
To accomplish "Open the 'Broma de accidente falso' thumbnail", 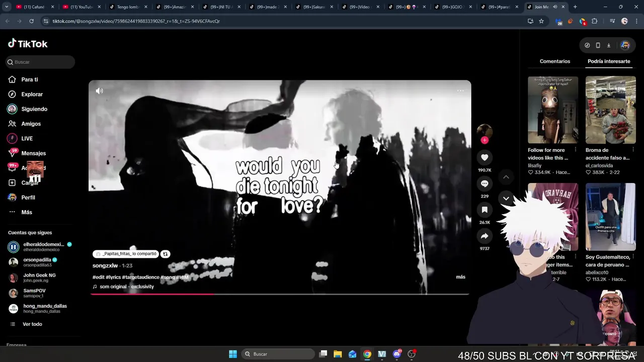I will pos(610,110).
